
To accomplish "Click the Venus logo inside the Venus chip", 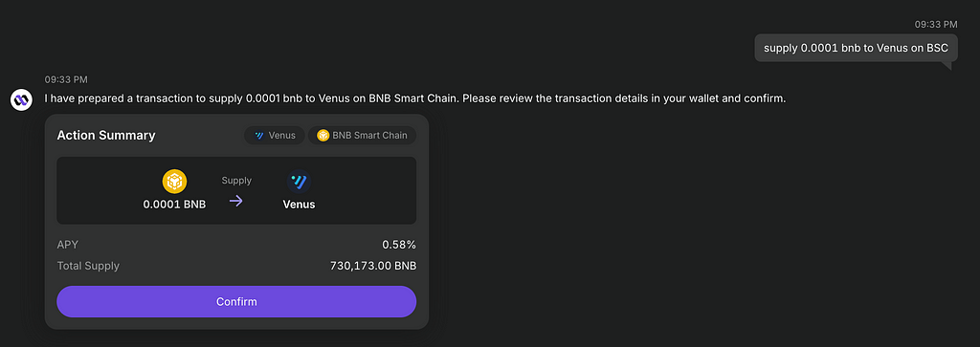I will (x=259, y=136).
